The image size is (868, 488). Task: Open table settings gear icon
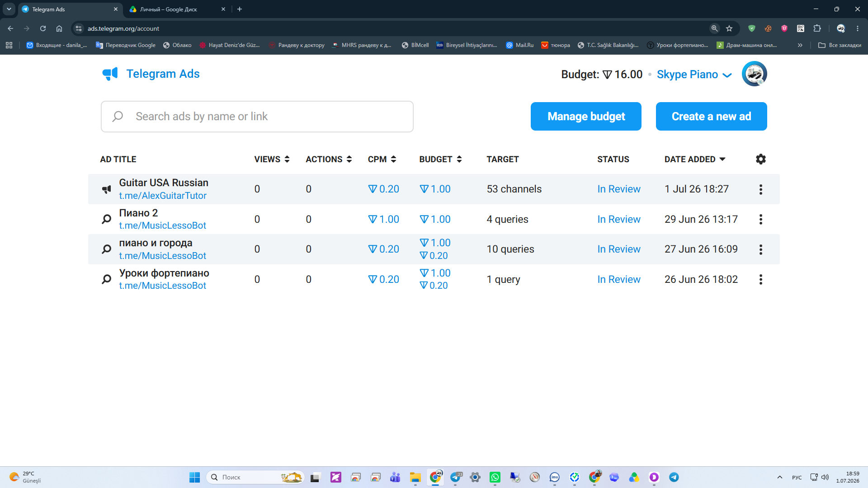tap(761, 159)
